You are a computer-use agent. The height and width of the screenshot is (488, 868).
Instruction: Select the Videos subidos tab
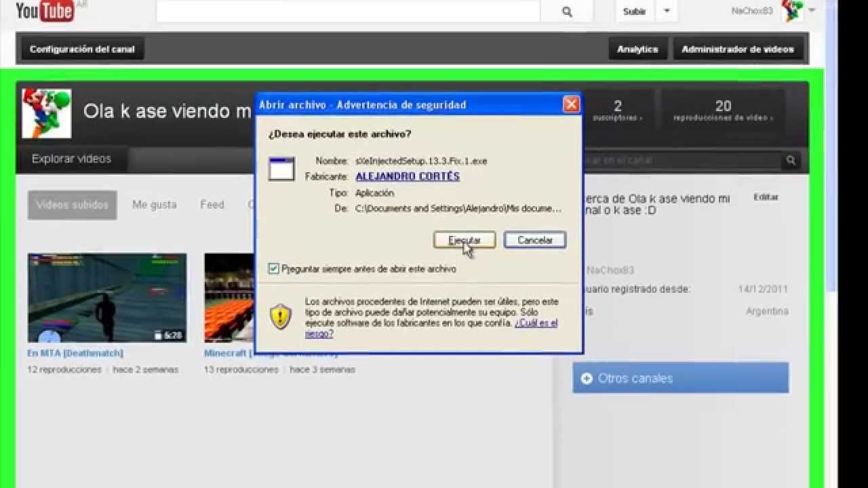point(72,205)
